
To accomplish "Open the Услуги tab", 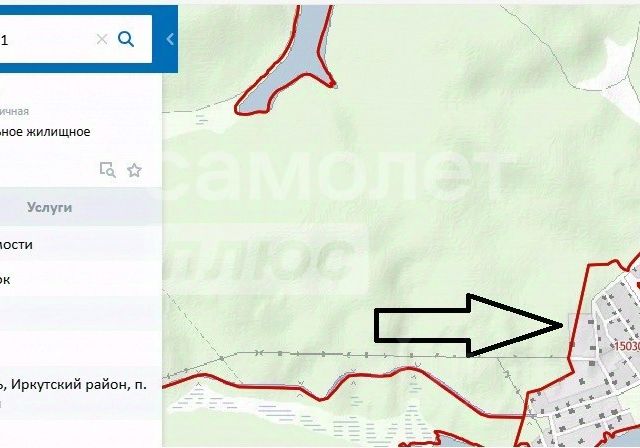I will click(49, 207).
